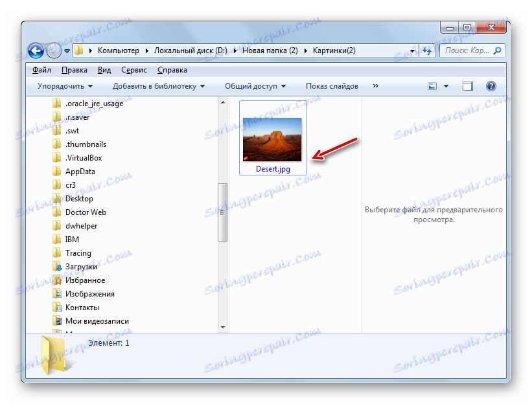The width and height of the screenshot is (532, 404).
Task: Click the Refresh icon next to address bar
Action: [x=426, y=50]
